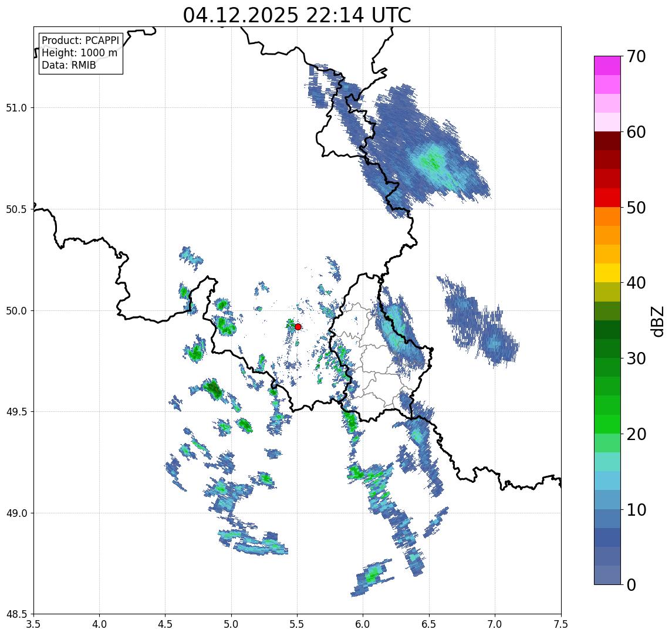
Task: Click the "Product: PCAPPI" legend line
Action: pos(80,40)
